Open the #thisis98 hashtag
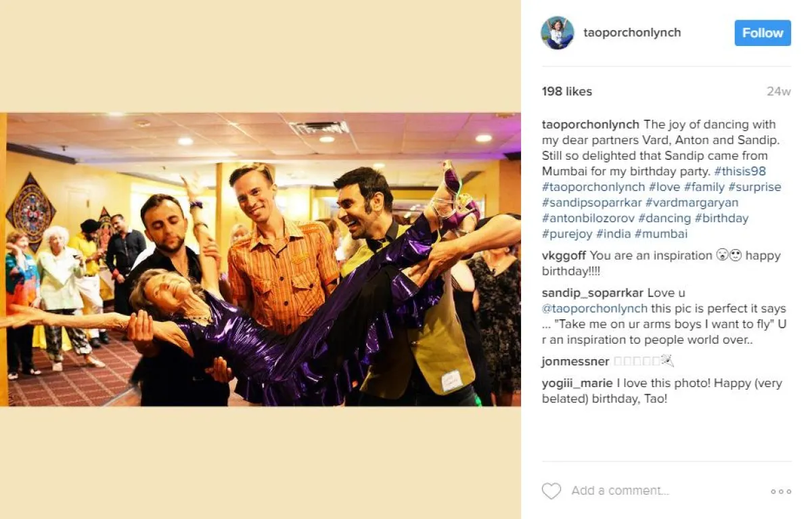This screenshot has height=519, width=812. point(740,171)
